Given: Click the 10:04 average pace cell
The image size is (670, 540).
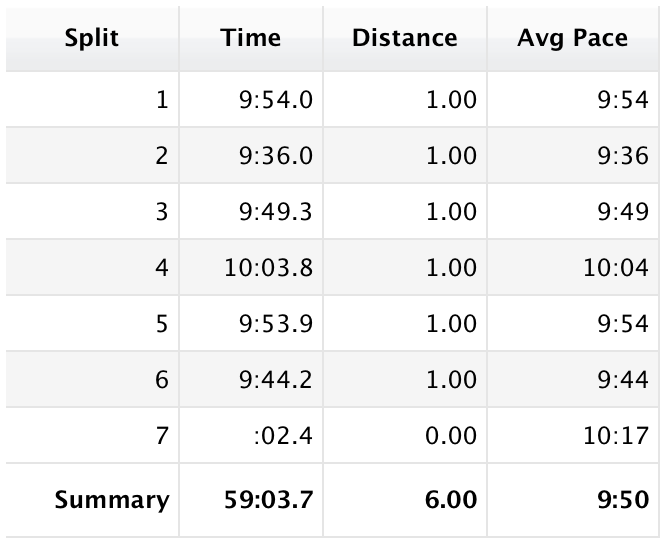Looking at the screenshot, I should (x=621, y=268).
